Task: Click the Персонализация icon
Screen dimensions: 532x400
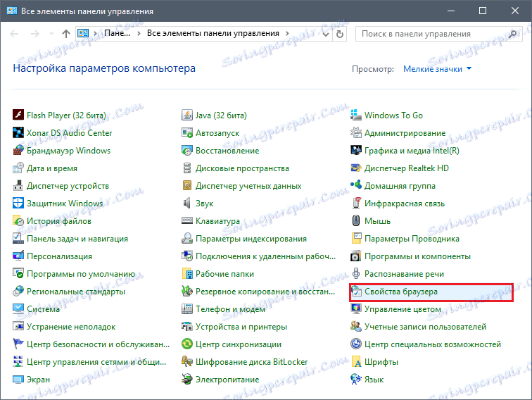Action: (x=18, y=256)
